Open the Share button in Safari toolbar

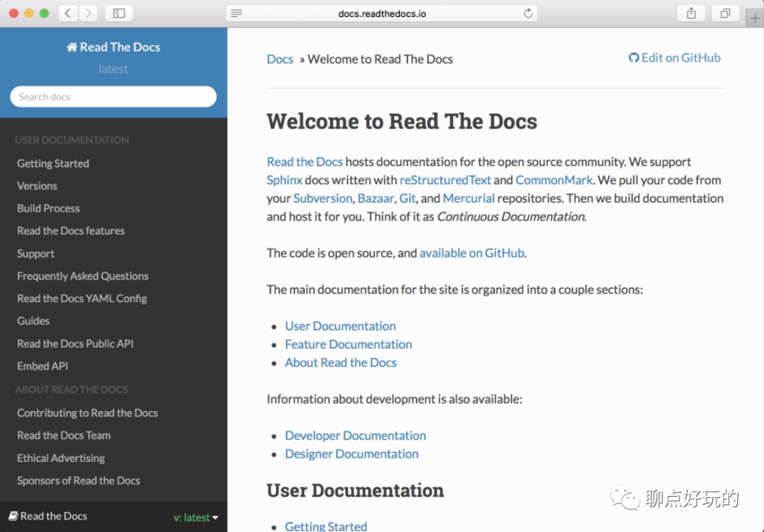(691, 13)
